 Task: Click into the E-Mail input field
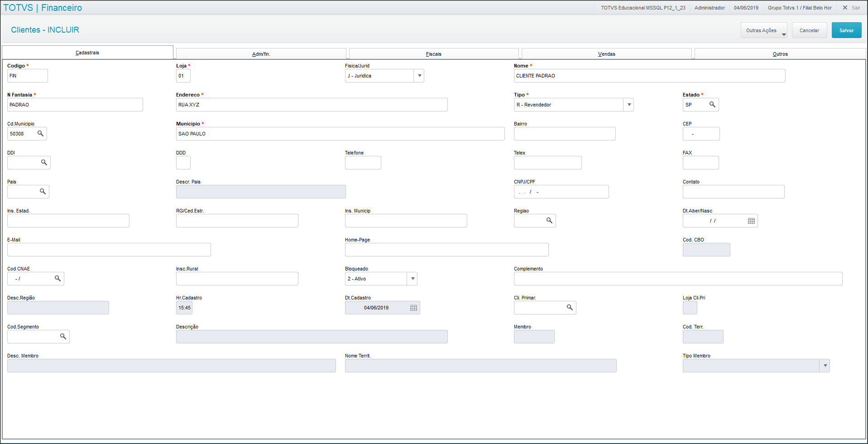click(109, 250)
